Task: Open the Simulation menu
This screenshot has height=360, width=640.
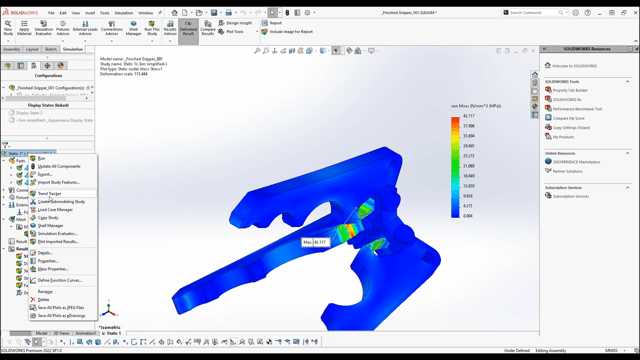Action: (124, 13)
